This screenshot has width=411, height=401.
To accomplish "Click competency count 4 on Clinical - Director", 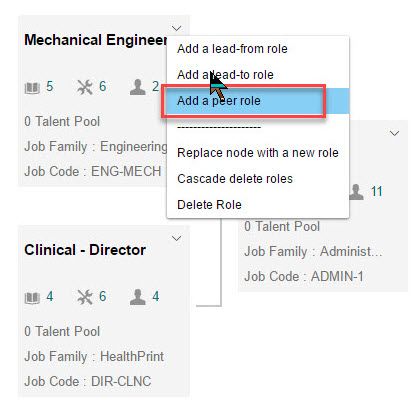I will (x=50, y=296).
